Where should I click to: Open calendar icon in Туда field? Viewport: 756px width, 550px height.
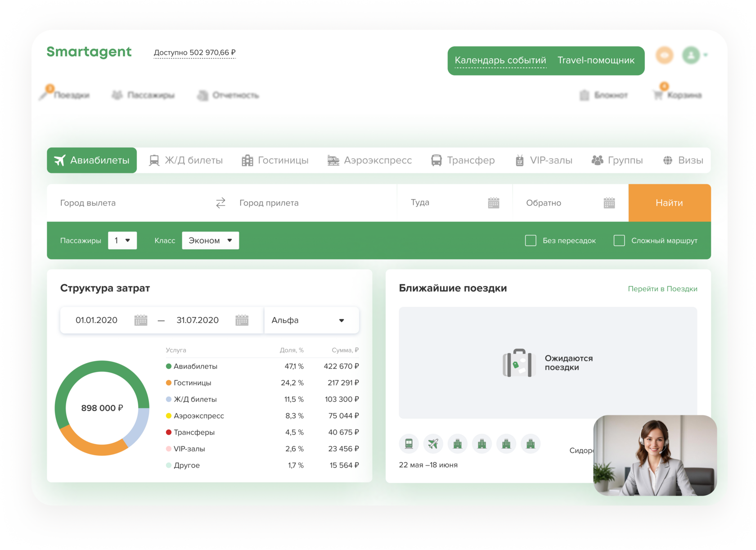[x=494, y=203]
